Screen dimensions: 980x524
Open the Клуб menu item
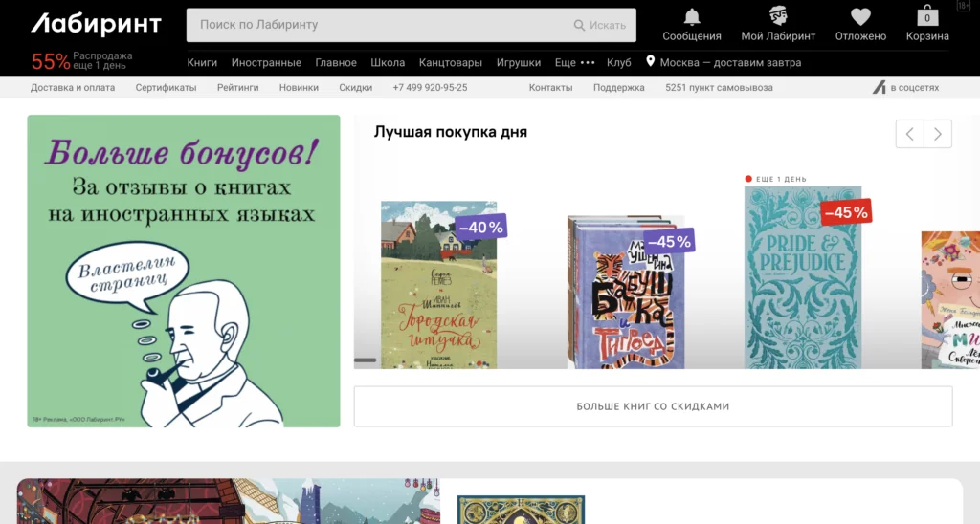pyautogui.click(x=619, y=62)
